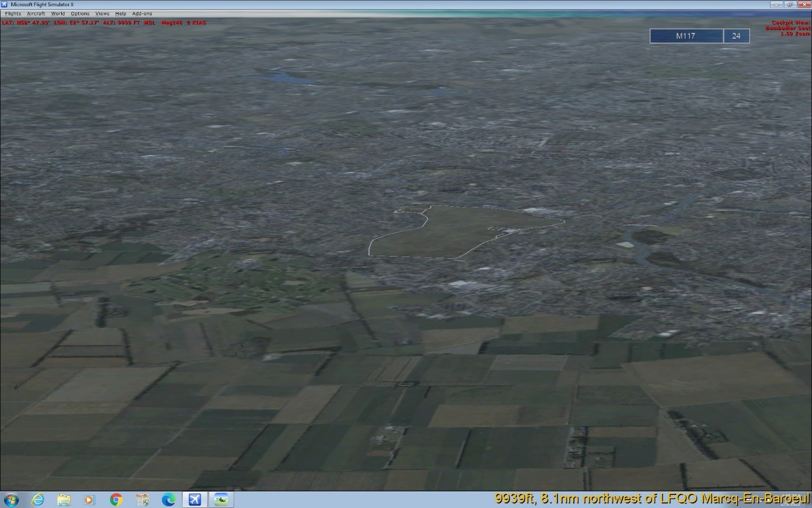Open the Views menu
The width and height of the screenshot is (812, 508).
click(x=103, y=14)
